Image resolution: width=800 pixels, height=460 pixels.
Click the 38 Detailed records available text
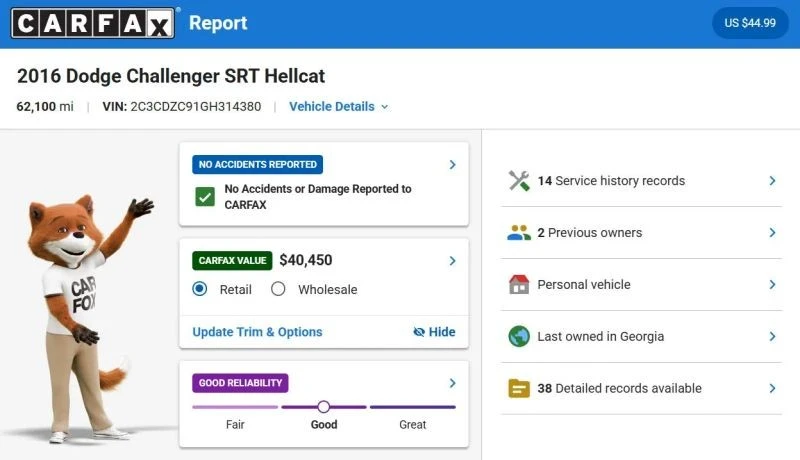[x=619, y=389]
